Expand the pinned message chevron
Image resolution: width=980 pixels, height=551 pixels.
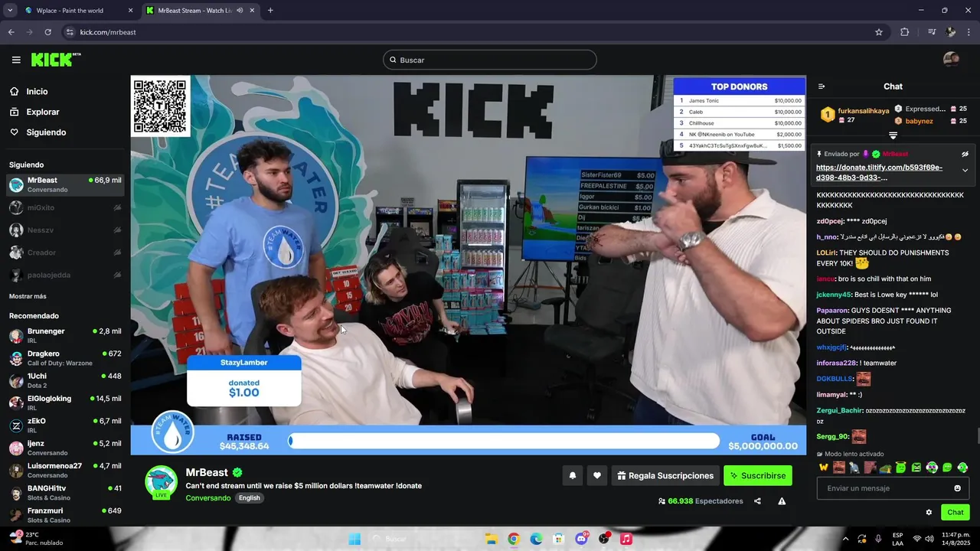point(965,171)
